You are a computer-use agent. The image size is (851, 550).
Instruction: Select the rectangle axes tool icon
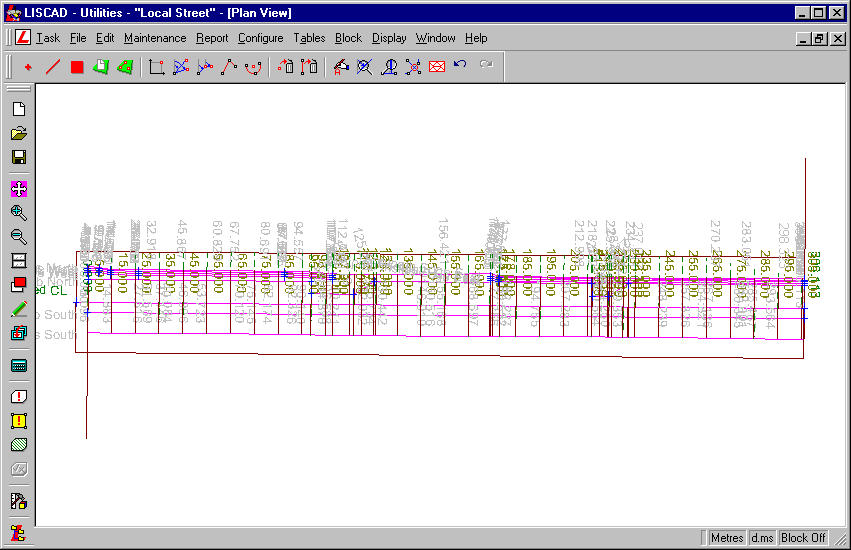[x=156, y=67]
